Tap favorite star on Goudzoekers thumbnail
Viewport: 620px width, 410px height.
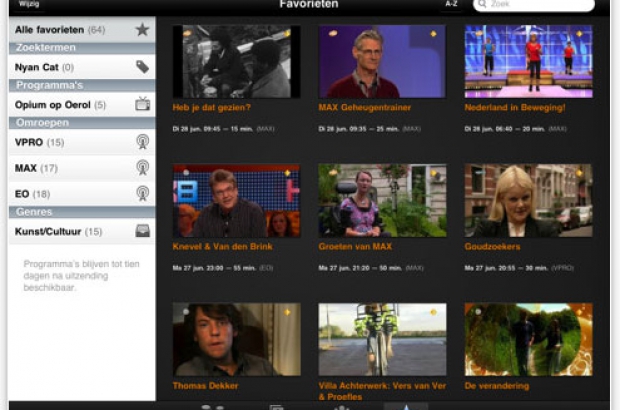pyautogui.click(x=579, y=173)
